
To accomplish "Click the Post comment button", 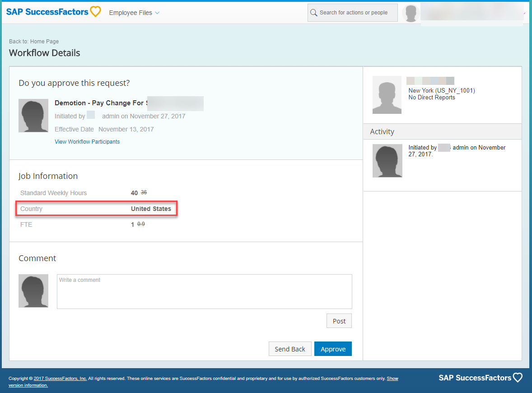I will click(339, 321).
